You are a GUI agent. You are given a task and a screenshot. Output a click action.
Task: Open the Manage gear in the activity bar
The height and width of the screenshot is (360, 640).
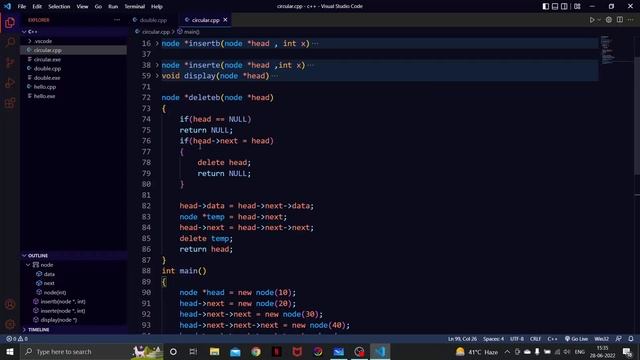pyautogui.click(x=10, y=324)
